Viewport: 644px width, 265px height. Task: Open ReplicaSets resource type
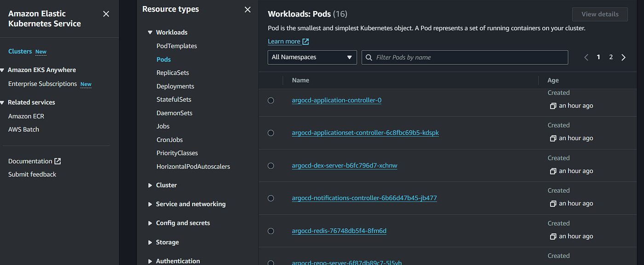tap(172, 73)
